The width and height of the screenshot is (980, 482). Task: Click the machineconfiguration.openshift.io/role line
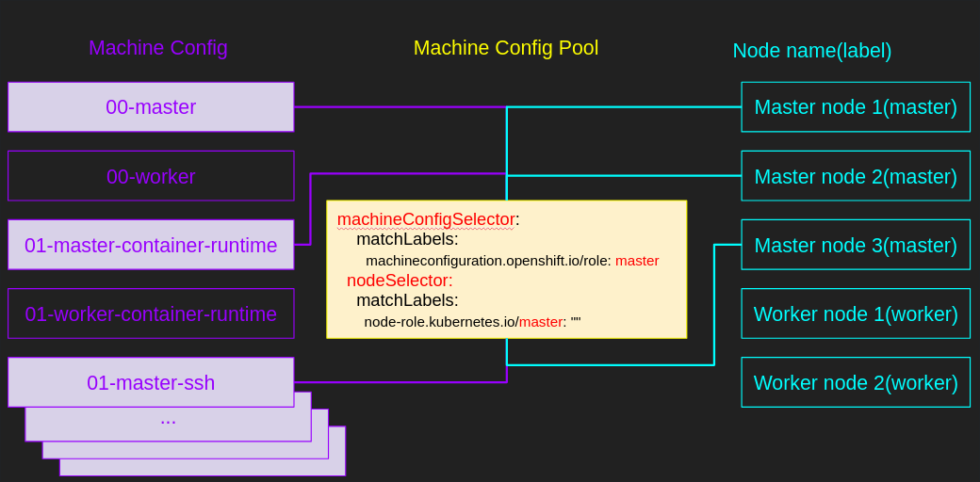pos(512,261)
